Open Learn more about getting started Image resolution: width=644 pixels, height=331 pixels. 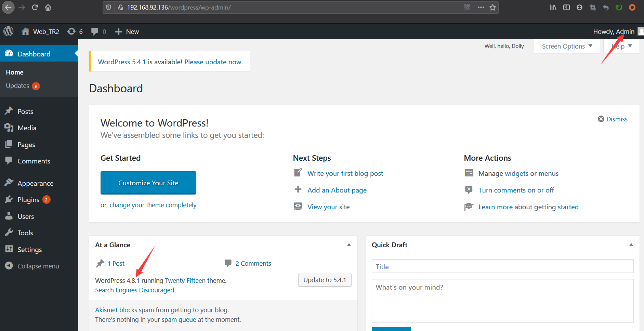point(528,207)
